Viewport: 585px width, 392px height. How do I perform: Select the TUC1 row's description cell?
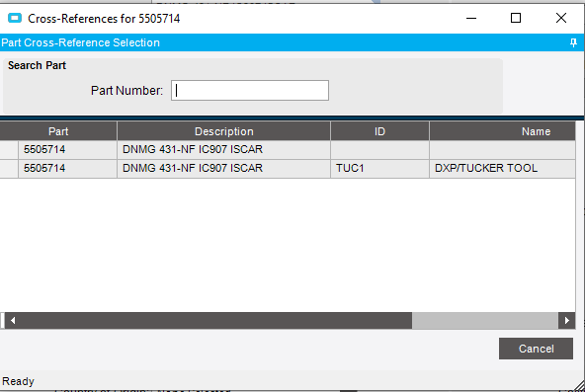point(224,169)
